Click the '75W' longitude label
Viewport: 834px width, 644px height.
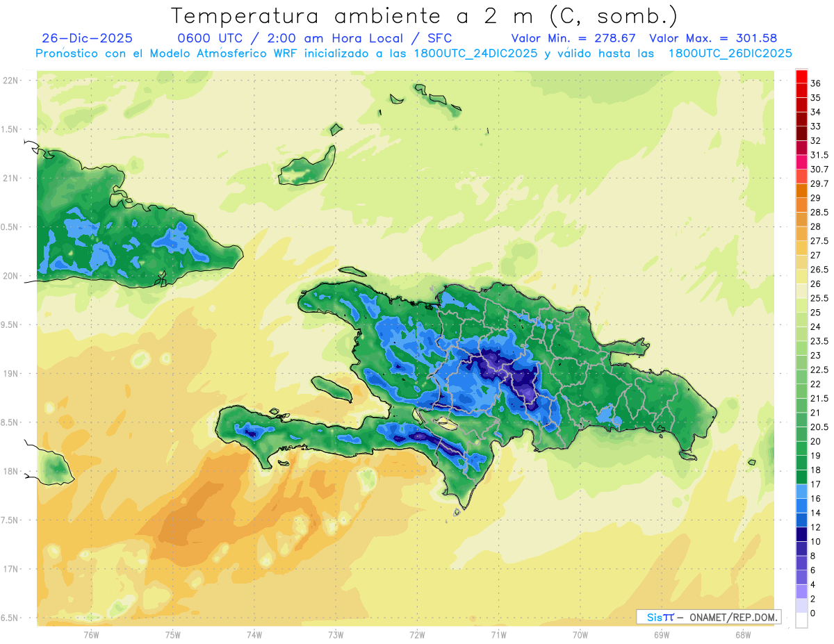173,635
